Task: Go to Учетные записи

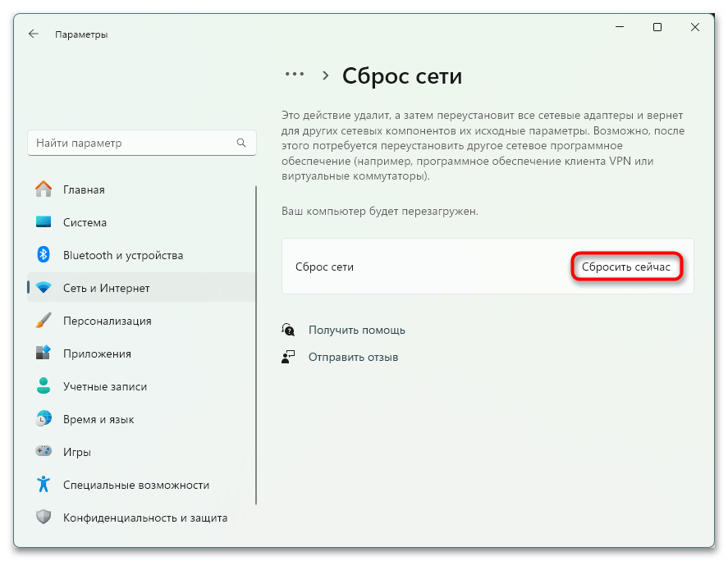Action: 141,386
